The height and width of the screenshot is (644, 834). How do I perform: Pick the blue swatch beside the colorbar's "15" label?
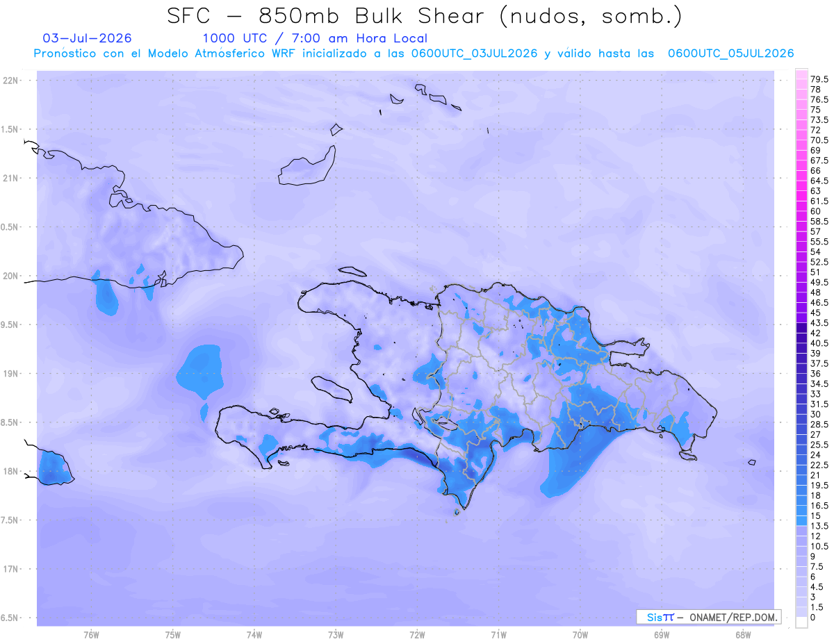(x=801, y=520)
